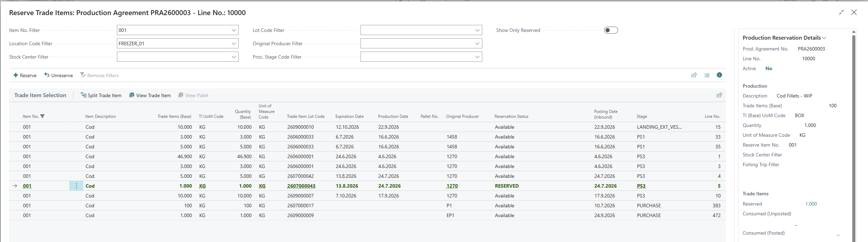868x242 pixels.
Task: Click the share icon in Trade Item Selection
Action: (719, 95)
